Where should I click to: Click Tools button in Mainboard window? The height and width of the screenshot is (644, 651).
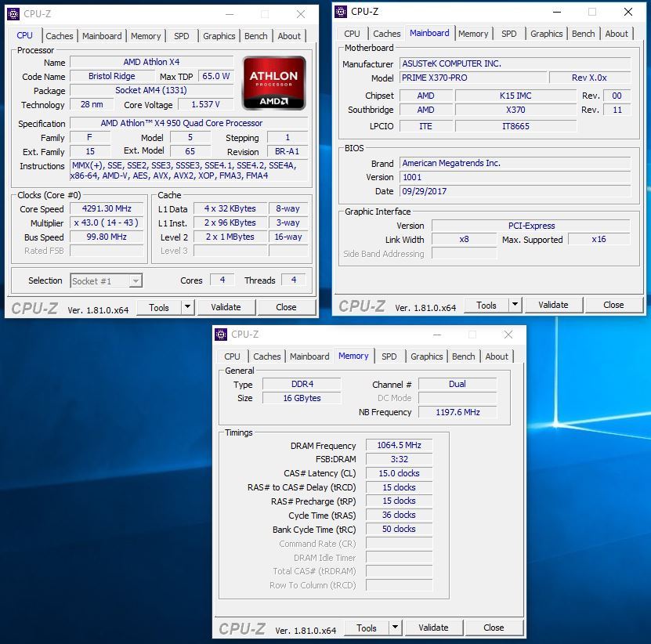click(486, 305)
